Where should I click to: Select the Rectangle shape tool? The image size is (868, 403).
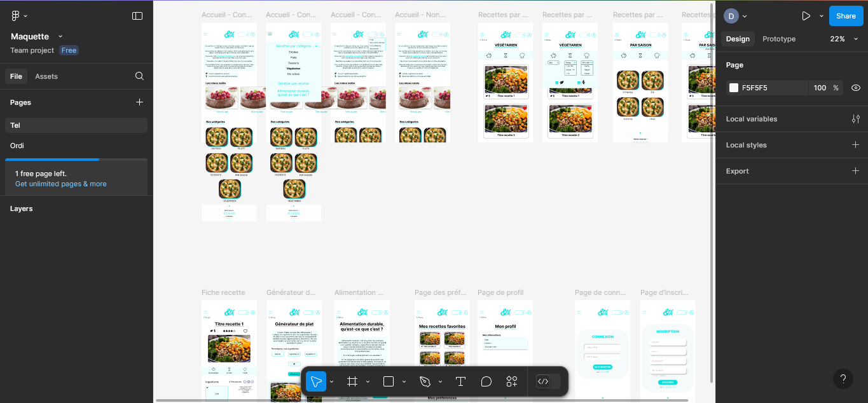pos(389,381)
